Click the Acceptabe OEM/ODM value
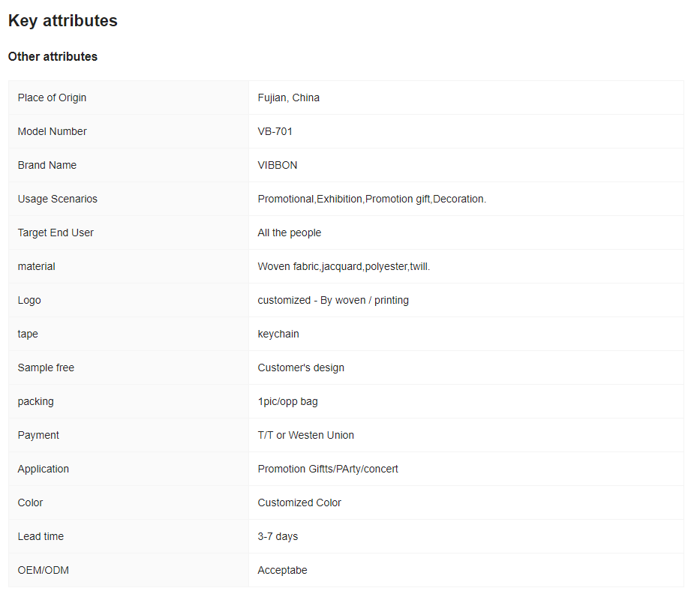700x591 pixels. [282, 570]
